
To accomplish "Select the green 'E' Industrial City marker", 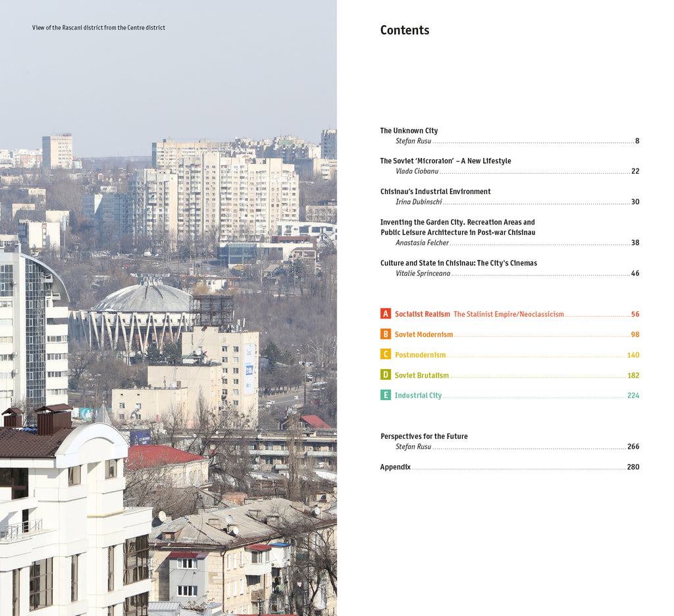I will pos(385,396).
